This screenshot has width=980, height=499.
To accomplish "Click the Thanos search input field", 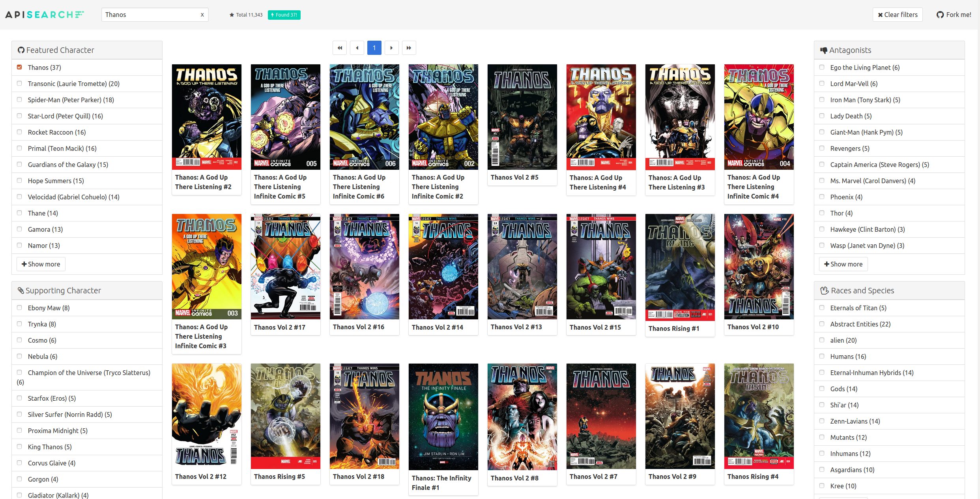I will coord(150,15).
